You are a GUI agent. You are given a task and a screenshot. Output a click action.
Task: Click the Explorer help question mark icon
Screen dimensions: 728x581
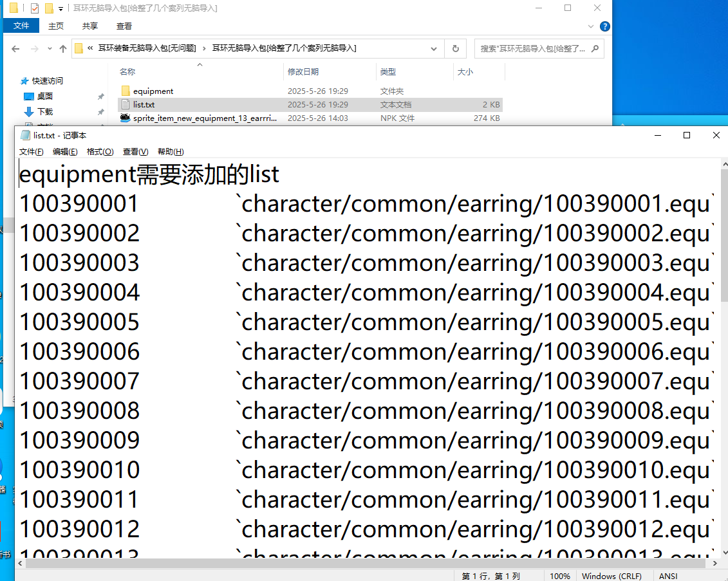604,26
